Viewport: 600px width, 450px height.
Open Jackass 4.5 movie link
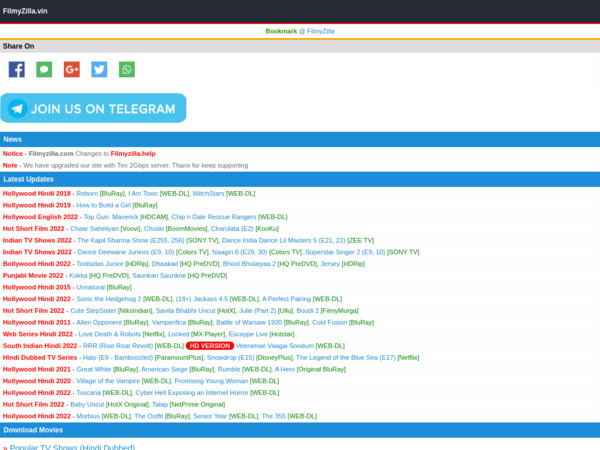(202, 299)
